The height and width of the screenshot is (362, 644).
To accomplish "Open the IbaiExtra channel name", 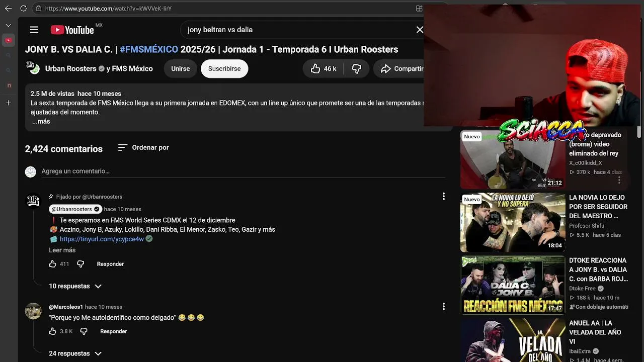I will (x=580, y=351).
